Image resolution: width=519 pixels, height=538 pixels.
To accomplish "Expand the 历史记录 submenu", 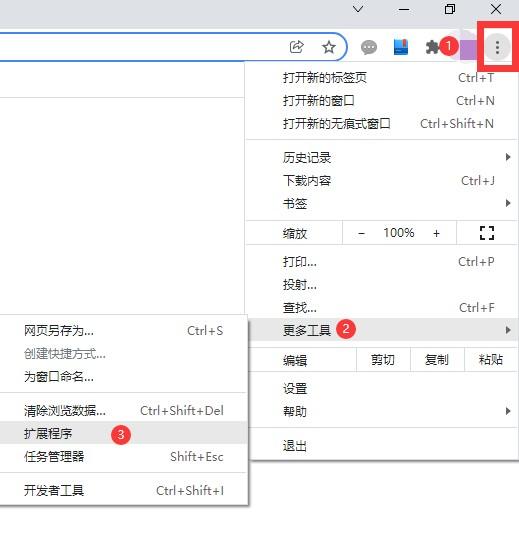I will point(381,157).
